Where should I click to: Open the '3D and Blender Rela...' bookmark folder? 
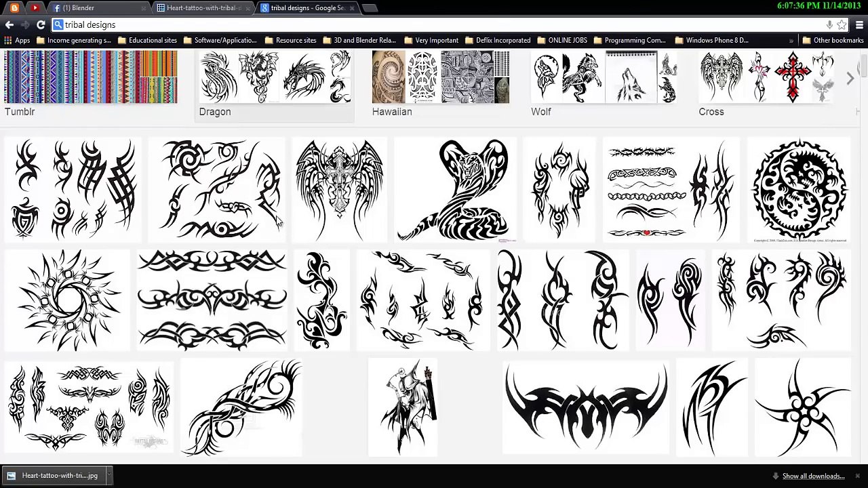tap(359, 41)
